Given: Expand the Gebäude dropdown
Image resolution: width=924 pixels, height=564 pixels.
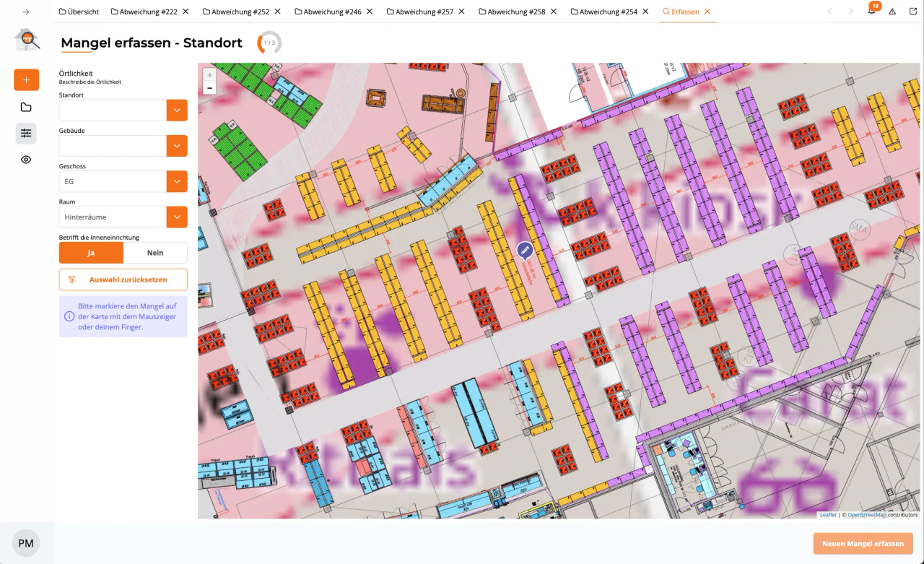Looking at the screenshot, I should (177, 146).
